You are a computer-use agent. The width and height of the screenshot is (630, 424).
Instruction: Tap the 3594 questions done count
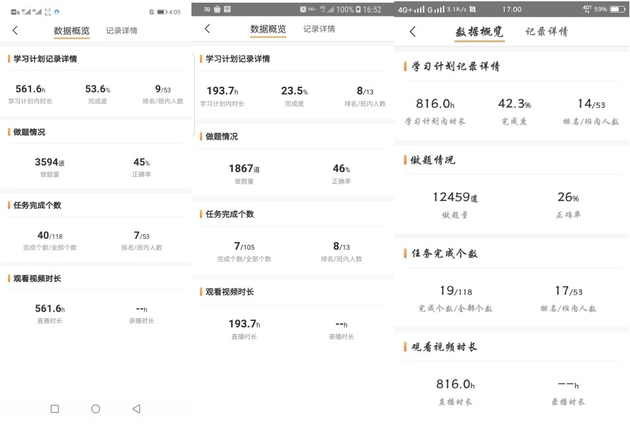click(49, 162)
